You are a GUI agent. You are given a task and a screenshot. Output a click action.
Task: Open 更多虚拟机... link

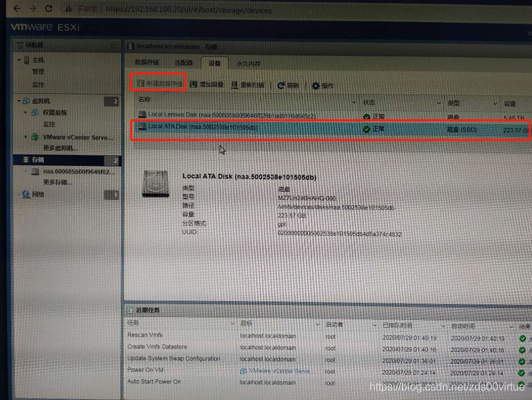click(60, 148)
